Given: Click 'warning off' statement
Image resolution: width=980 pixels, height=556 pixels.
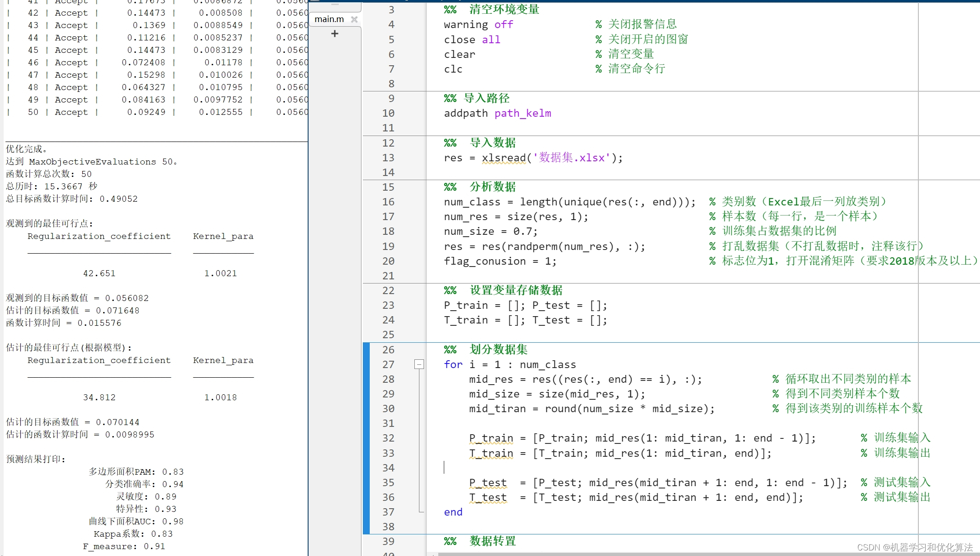Looking at the screenshot, I should 478,25.
